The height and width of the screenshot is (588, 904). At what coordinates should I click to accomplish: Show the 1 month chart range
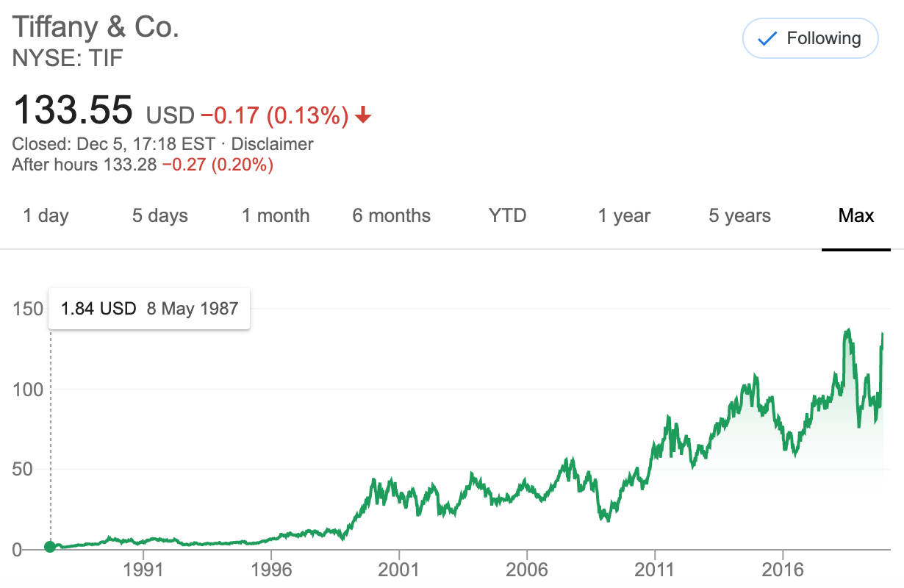[276, 216]
